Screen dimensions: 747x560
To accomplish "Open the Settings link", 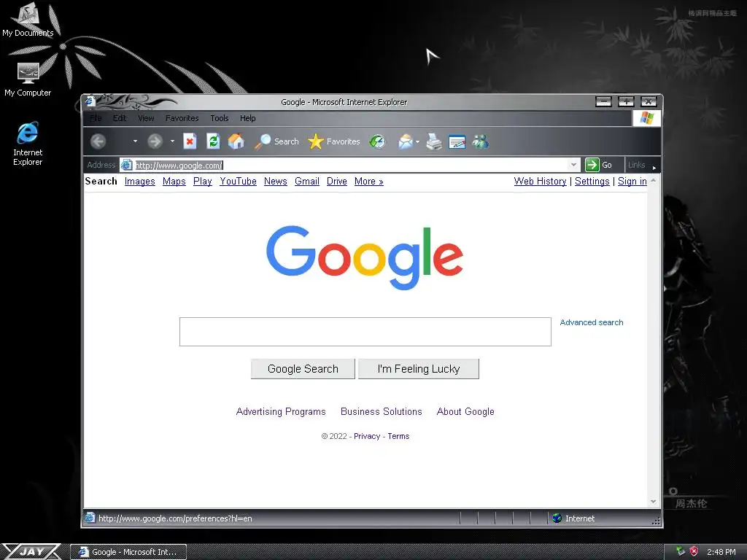I will pyautogui.click(x=592, y=182).
